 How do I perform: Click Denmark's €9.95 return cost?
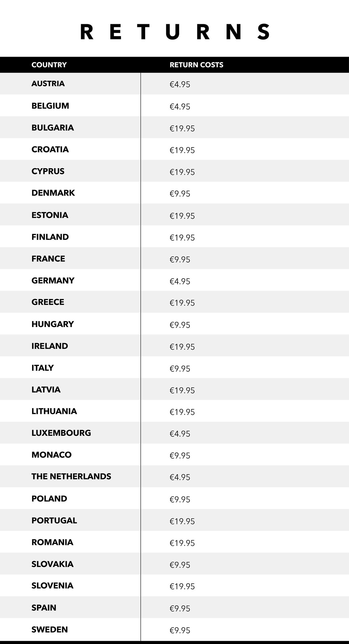click(180, 194)
